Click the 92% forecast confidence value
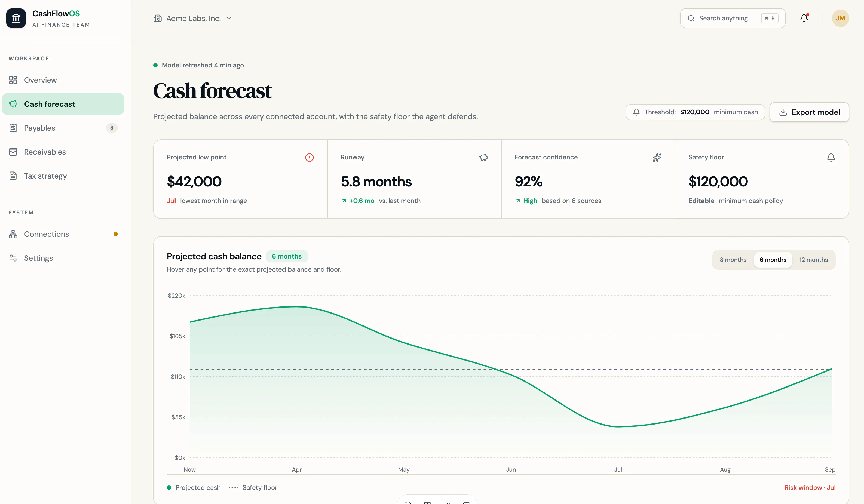This screenshot has width=864, height=504. (528, 181)
